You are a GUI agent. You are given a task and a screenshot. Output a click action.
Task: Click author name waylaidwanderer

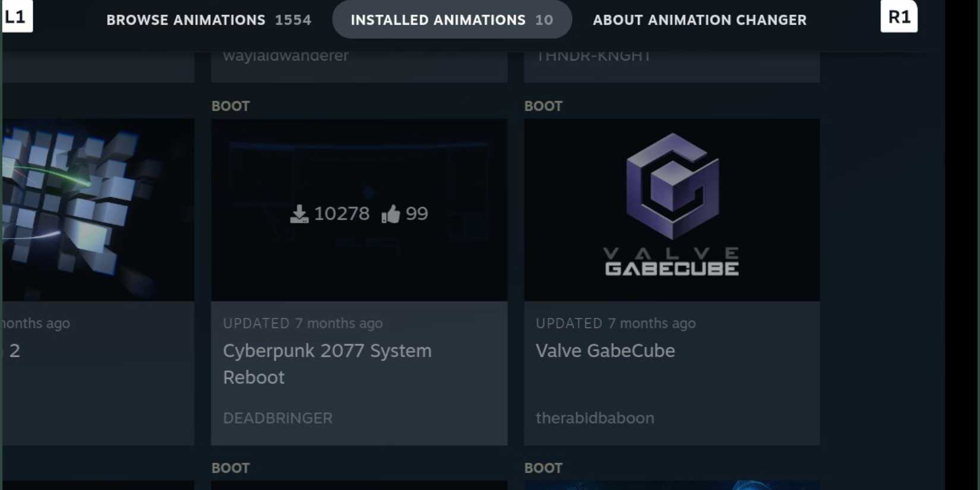(x=286, y=56)
